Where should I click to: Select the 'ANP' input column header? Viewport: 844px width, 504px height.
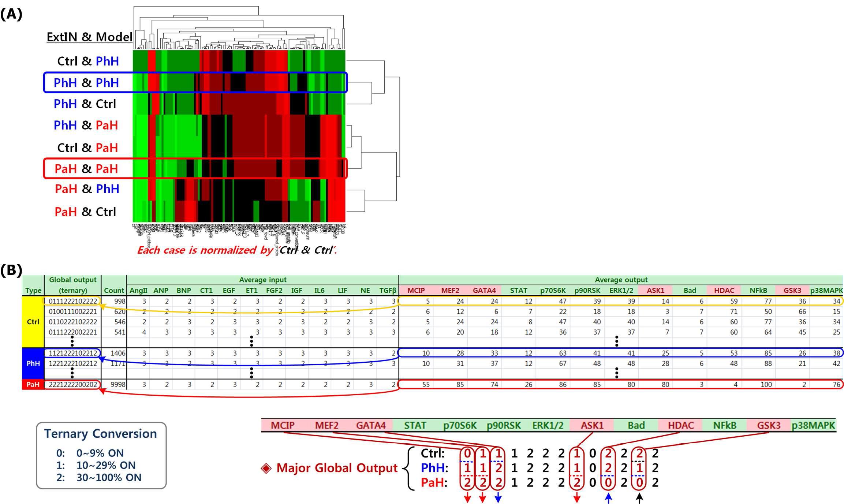click(161, 290)
